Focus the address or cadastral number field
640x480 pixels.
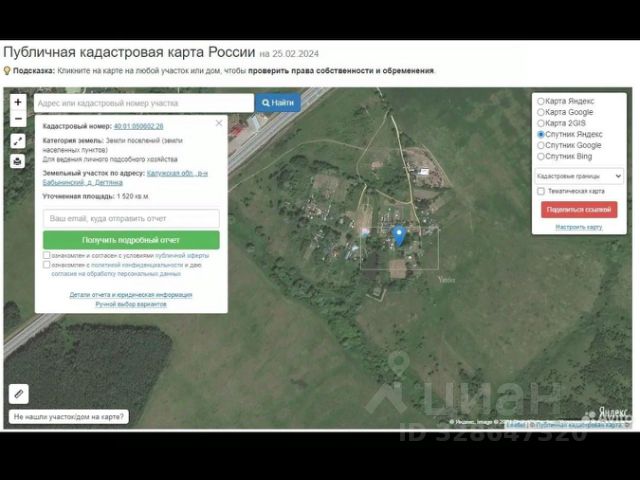(144, 103)
